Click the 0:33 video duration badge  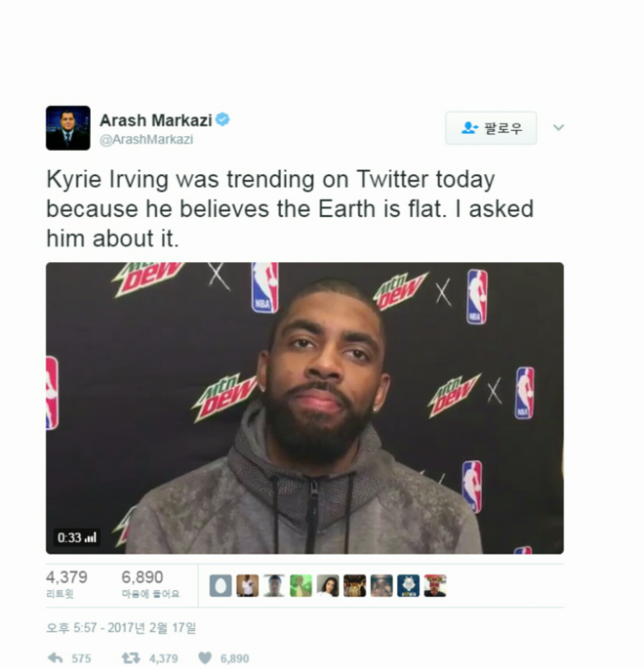76,537
